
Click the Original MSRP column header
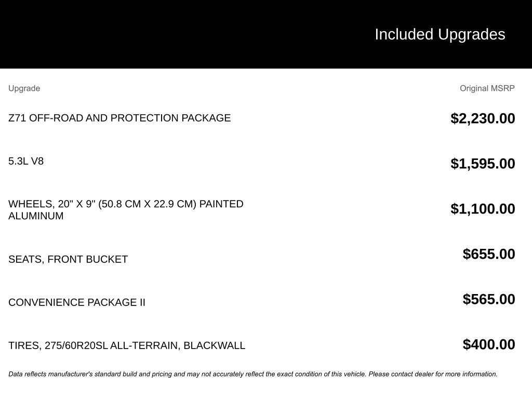coord(487,88)
